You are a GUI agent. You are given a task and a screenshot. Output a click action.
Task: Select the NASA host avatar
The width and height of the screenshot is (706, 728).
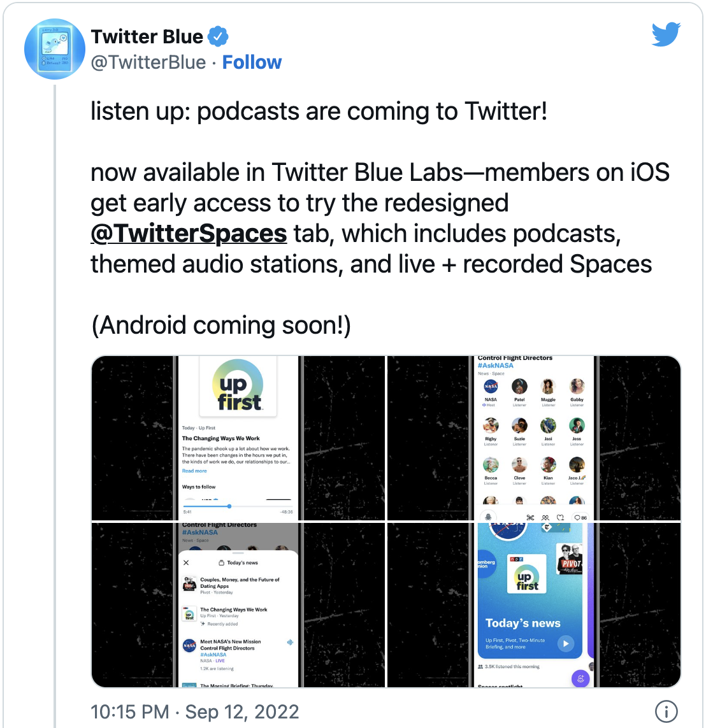pyautogui.click(x=491, y=387)
